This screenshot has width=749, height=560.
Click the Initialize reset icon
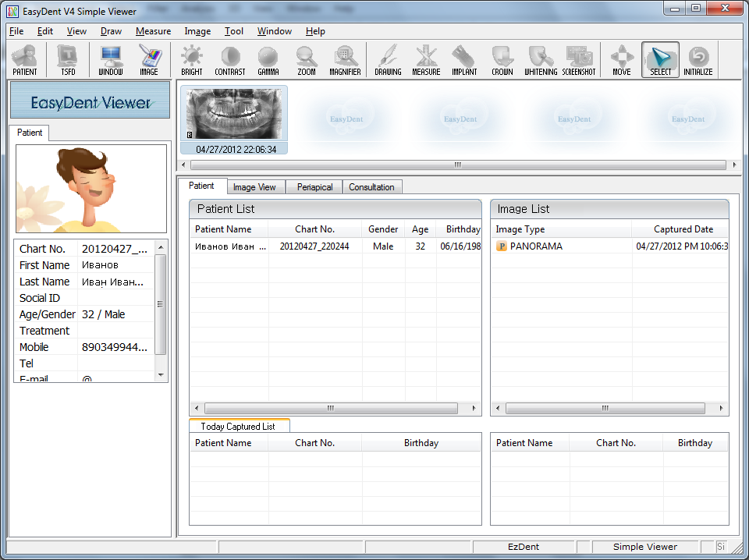click(698, 60)
